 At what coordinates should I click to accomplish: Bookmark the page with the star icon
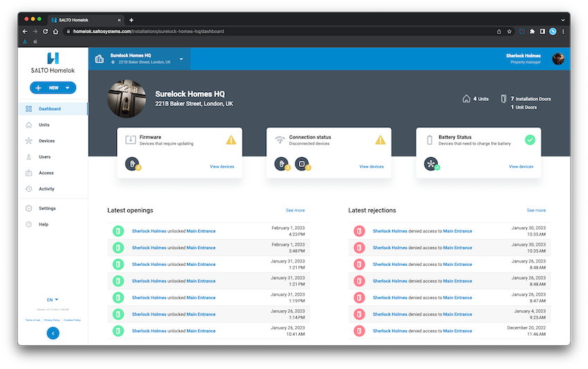tap(509, 32)
